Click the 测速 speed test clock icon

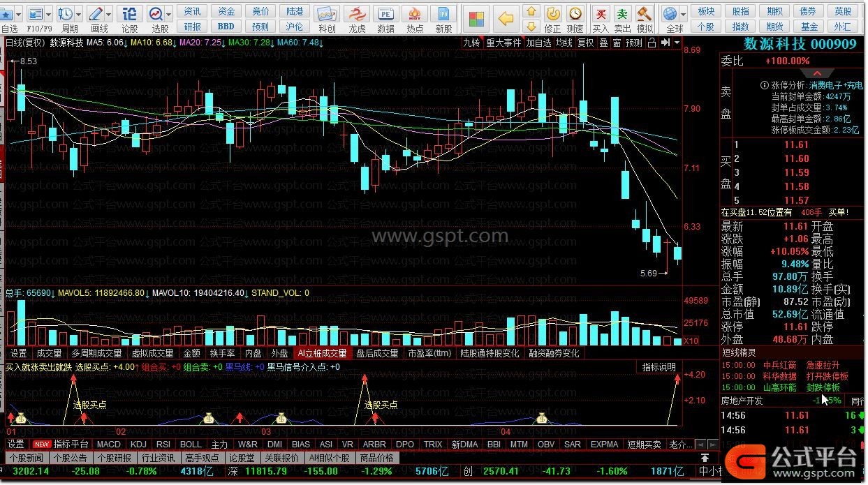(575, 13)
